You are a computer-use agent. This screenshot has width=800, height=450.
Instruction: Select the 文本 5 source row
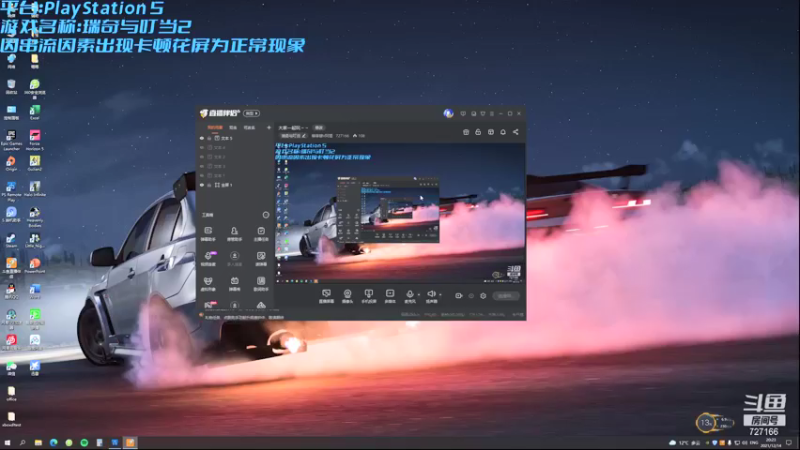[x=235, y=138]
